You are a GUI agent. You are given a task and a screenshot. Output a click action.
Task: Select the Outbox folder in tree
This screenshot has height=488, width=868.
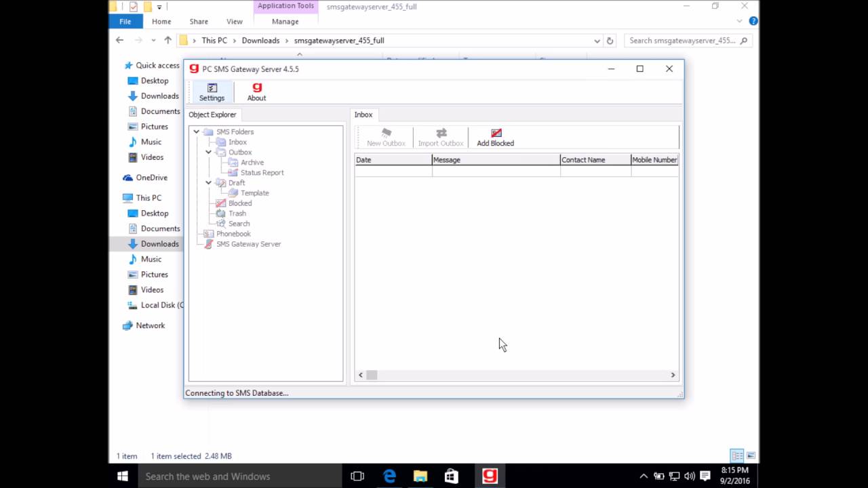click(240, 152)
